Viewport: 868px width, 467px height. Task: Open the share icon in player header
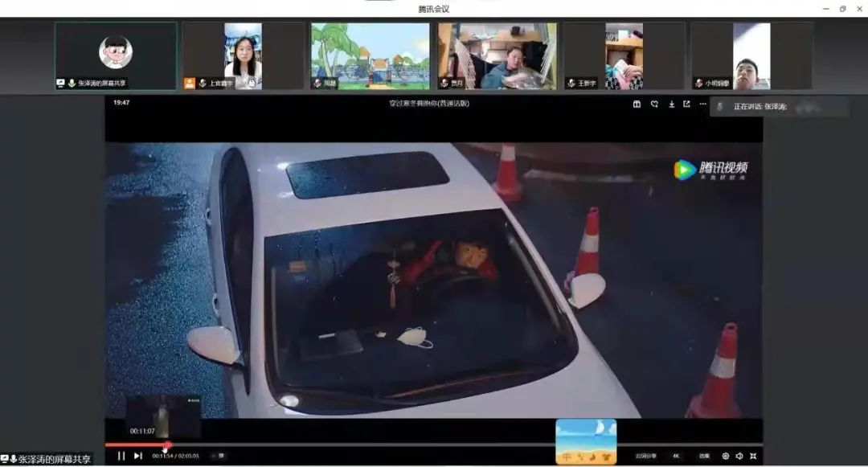click(x=686, y=104)
